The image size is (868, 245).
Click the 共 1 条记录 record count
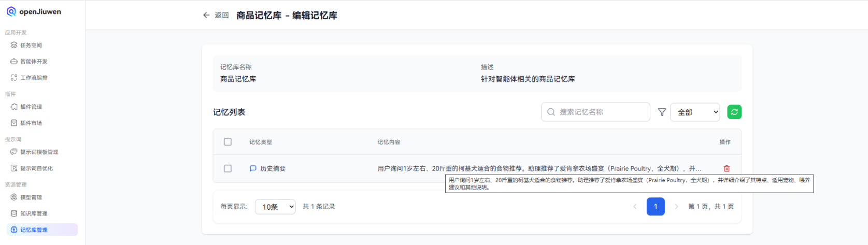(x=319, y=207)
